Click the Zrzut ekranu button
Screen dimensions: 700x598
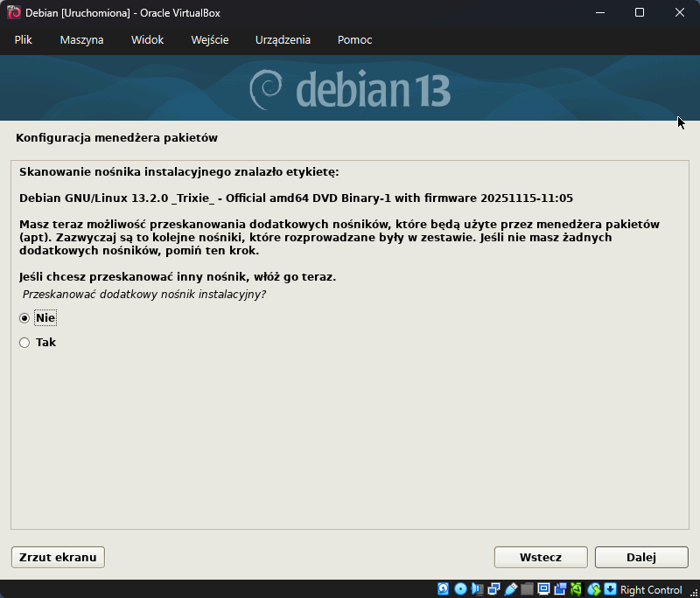(x=58, y=557)
